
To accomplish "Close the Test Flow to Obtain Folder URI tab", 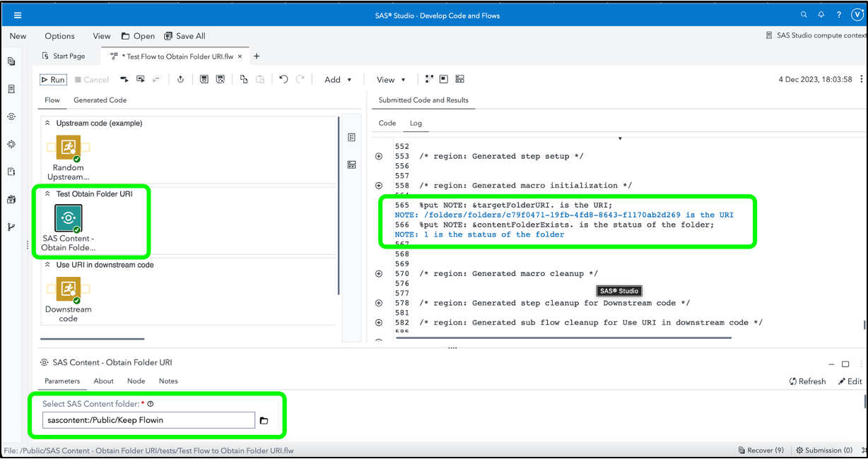I will click(x=240, y=56).
